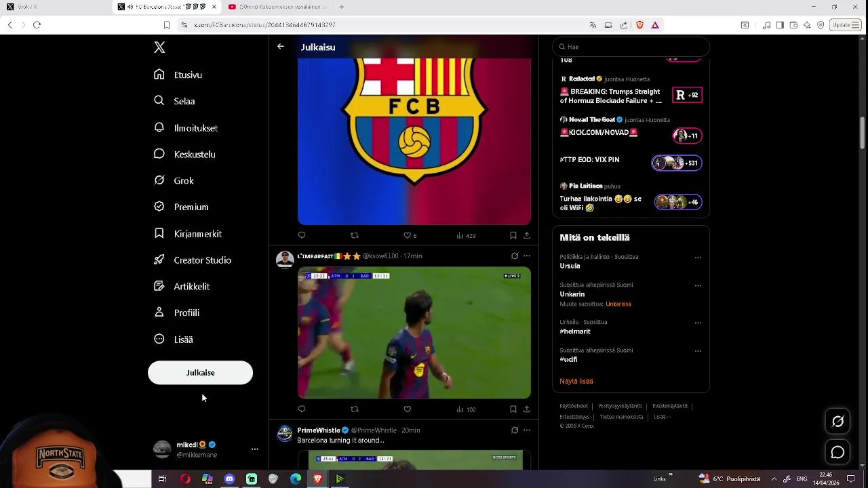Open Pia Laitinen's live space
This screenshot has height=488, width=868.
point(631,198)
